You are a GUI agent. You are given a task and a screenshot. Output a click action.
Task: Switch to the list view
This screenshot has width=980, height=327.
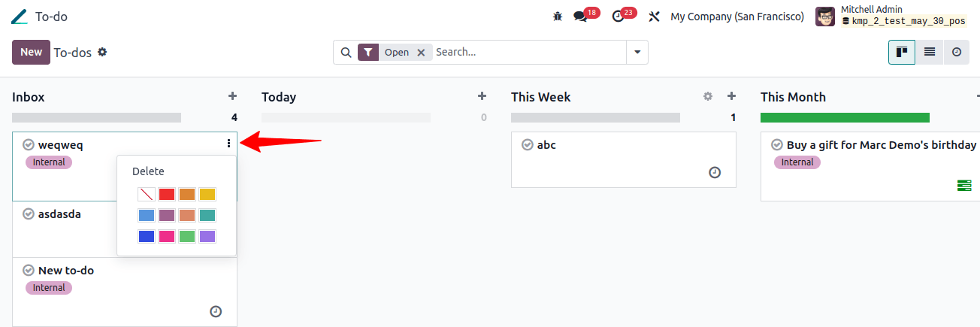[930, 52]
